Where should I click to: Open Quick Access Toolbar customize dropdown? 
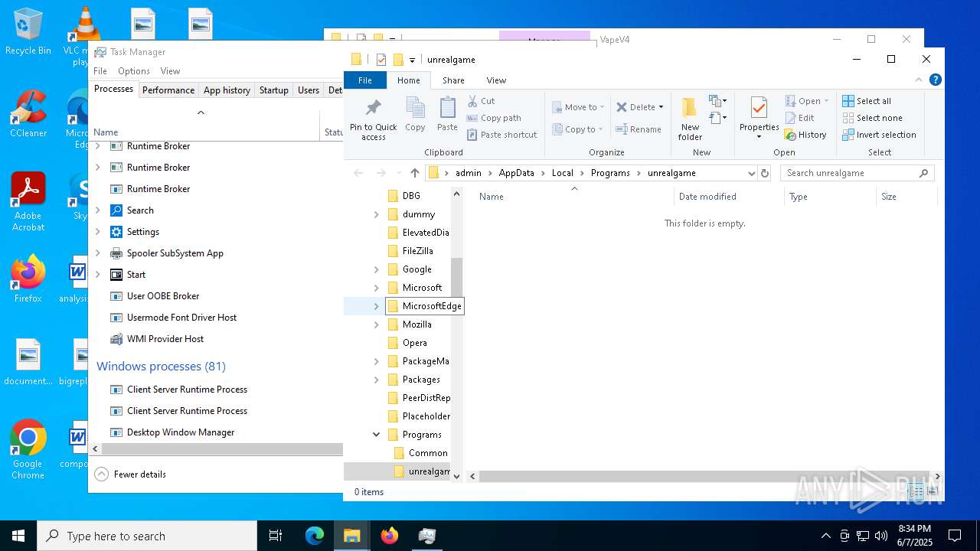coord(412,60)
